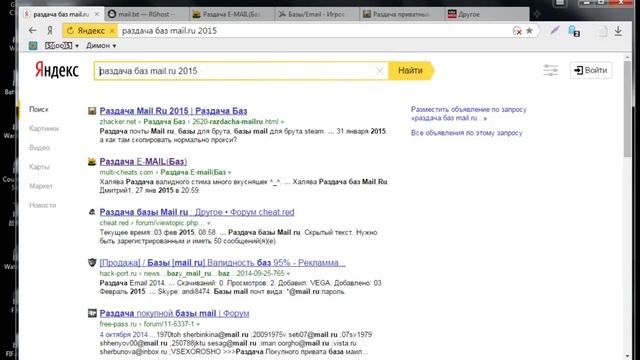Screen dimensions: 640x360
Task: Select Новости in left sidebar
Action: pos(42,205)
